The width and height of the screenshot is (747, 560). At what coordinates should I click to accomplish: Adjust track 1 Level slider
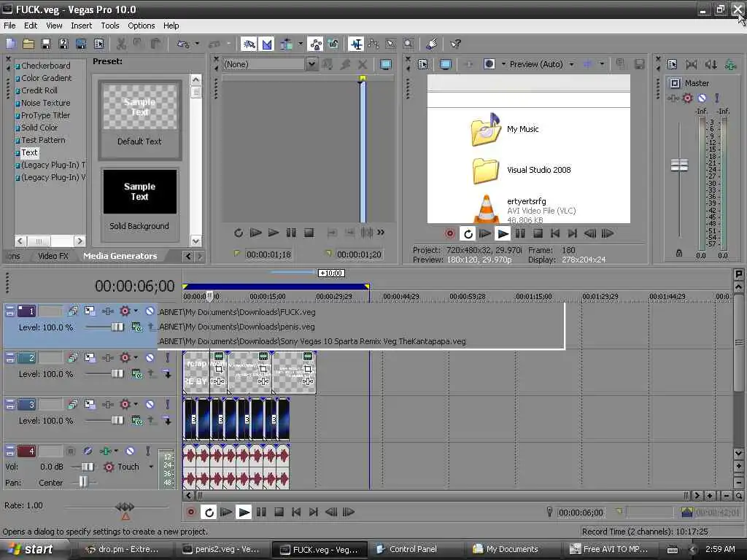[117, 327]
